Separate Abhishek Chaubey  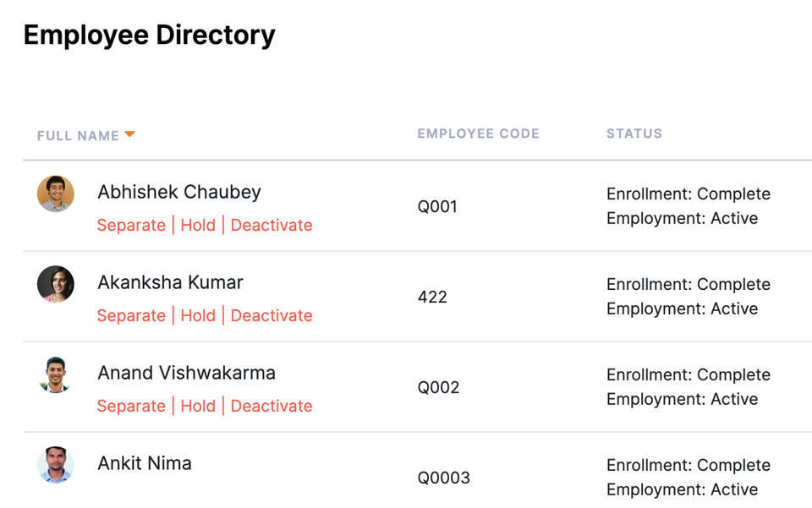(131, 225)
